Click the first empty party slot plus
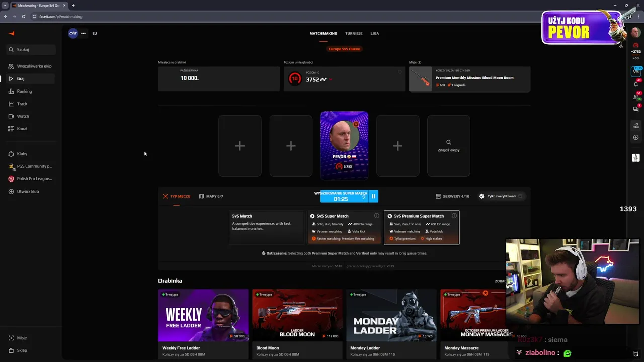The height and width of the screenshot is (362, 644). coord(240,146)
